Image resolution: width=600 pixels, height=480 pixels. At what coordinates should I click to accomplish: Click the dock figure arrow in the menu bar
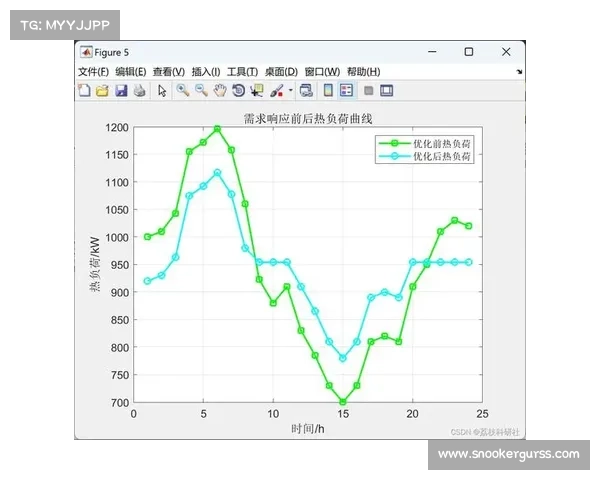(x=519, y=72)
